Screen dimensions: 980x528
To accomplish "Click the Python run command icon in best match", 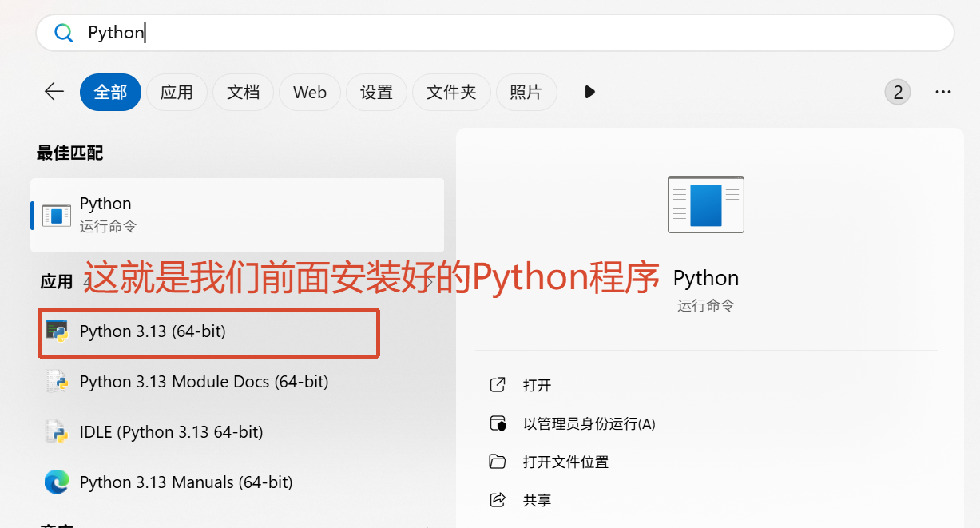I will (x=56, y=215).
